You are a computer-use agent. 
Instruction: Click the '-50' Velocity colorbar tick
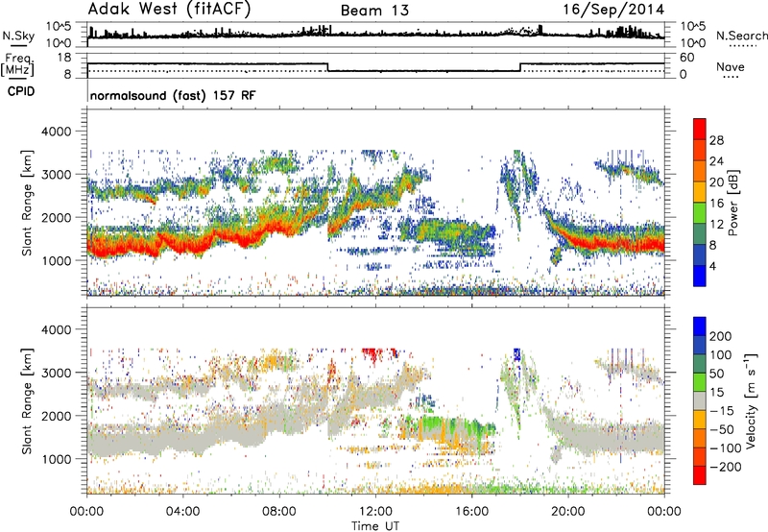722,429
